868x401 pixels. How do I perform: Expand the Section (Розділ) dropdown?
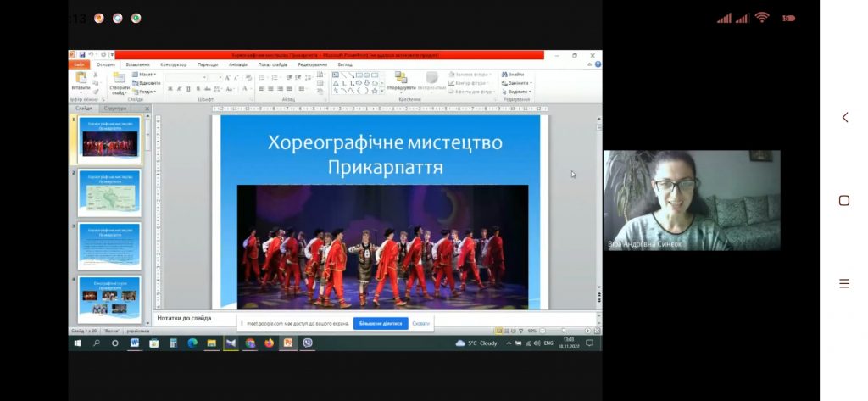tap(144, 92)
